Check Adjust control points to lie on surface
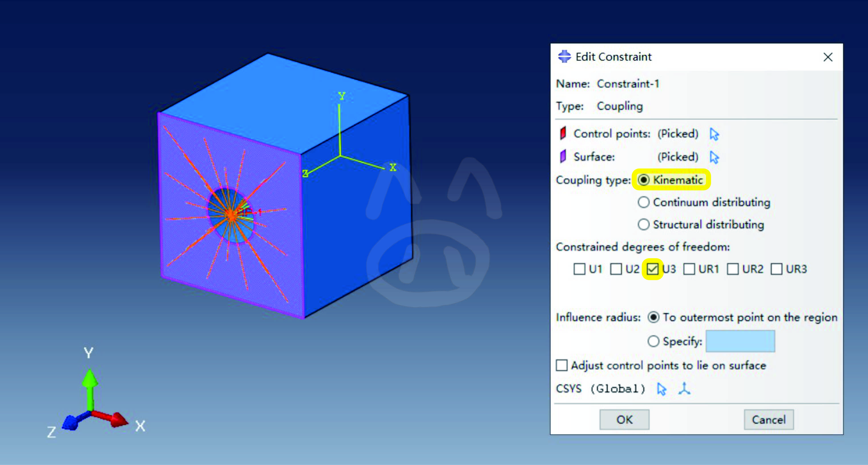The height and width of the screenshot is (465, 868). click(561, 365)
